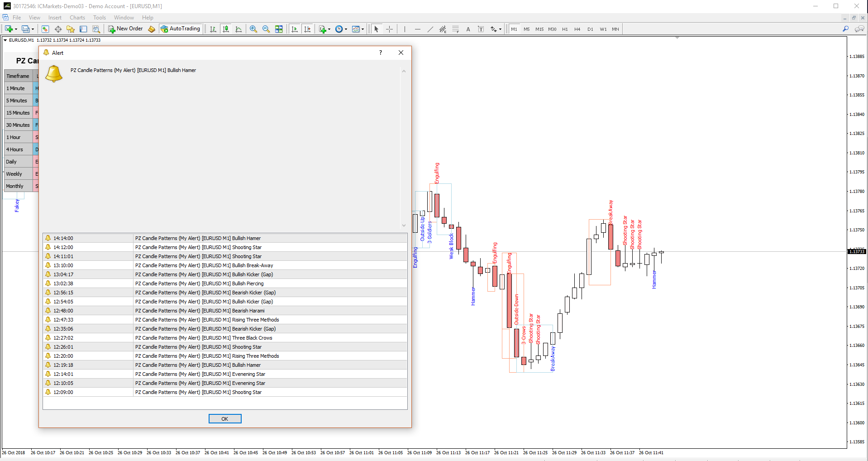Open the File menu
Viewport: 868px width, 461px height.
click(x=17, y=18)
